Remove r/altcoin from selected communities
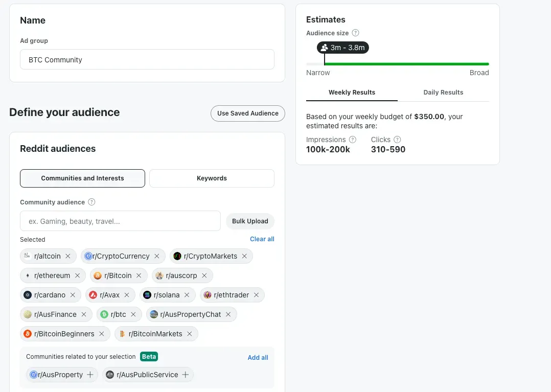Viewport: 551px width, 392px height. click(68, 256)
